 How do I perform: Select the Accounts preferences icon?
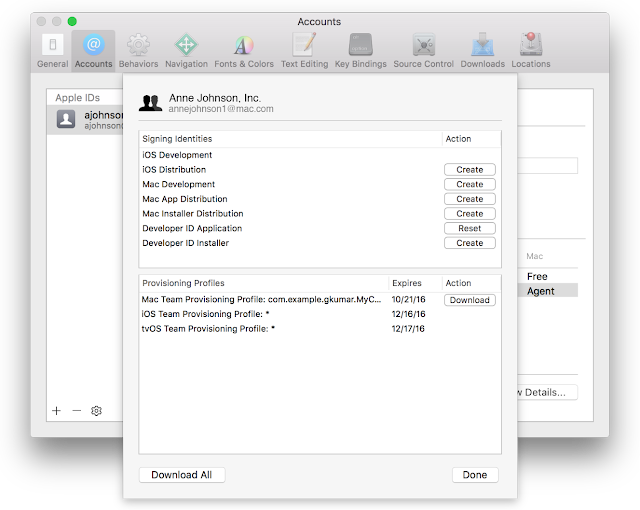click(x=93, y=51)
